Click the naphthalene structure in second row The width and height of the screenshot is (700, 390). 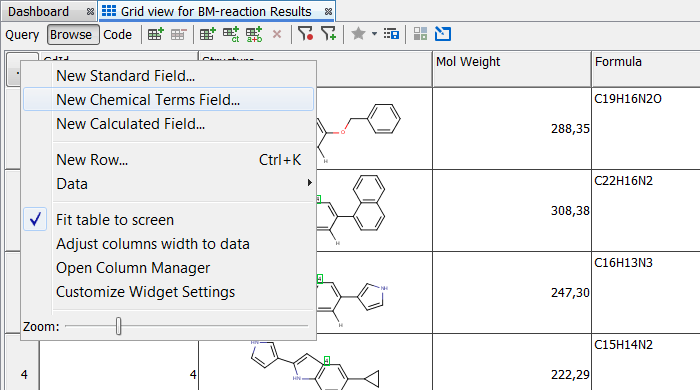coord(351,210)
